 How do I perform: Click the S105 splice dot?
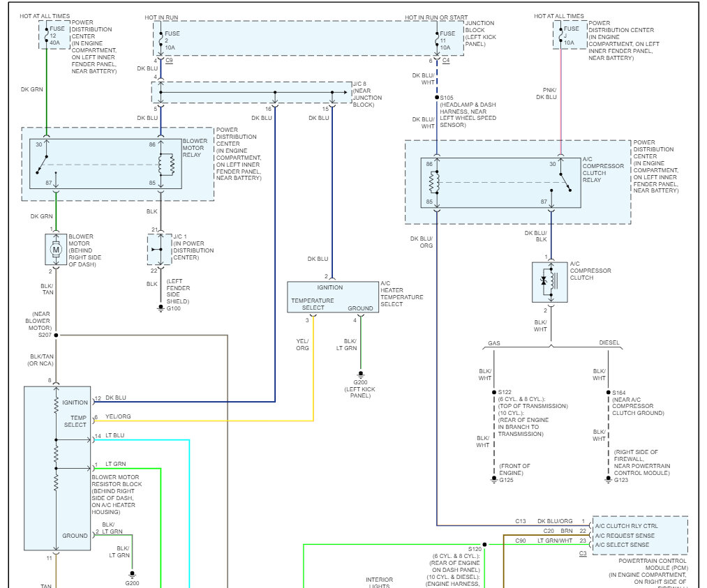pos(437,98)
